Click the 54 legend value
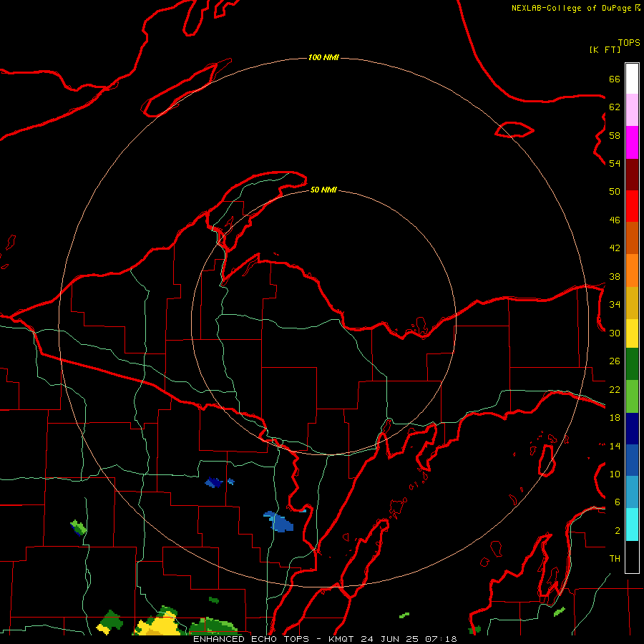This screenshot has height=644, width=644. [x=615, y=163]
